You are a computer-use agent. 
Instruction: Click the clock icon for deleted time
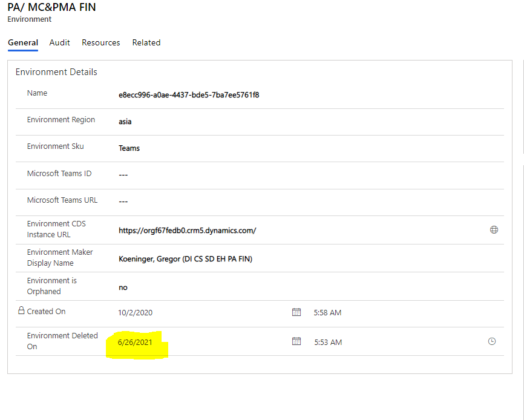point(491,341)
